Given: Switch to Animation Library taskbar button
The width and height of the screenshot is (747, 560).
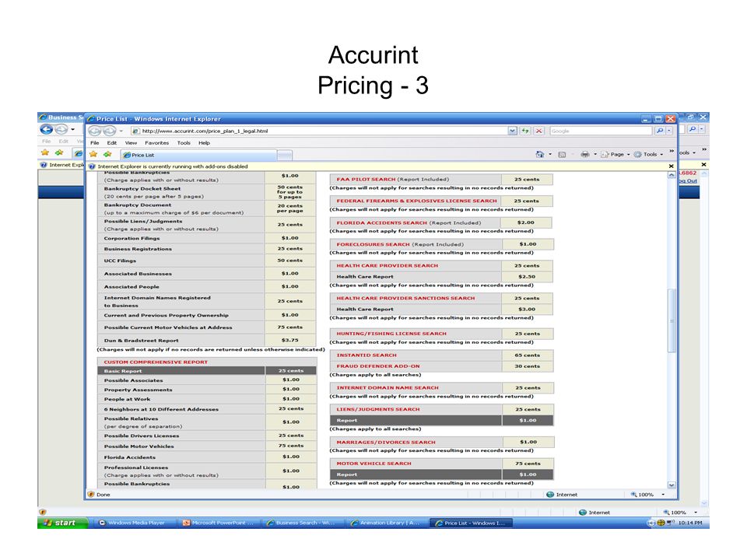Looking at the screenshot, I should (388, 523).
